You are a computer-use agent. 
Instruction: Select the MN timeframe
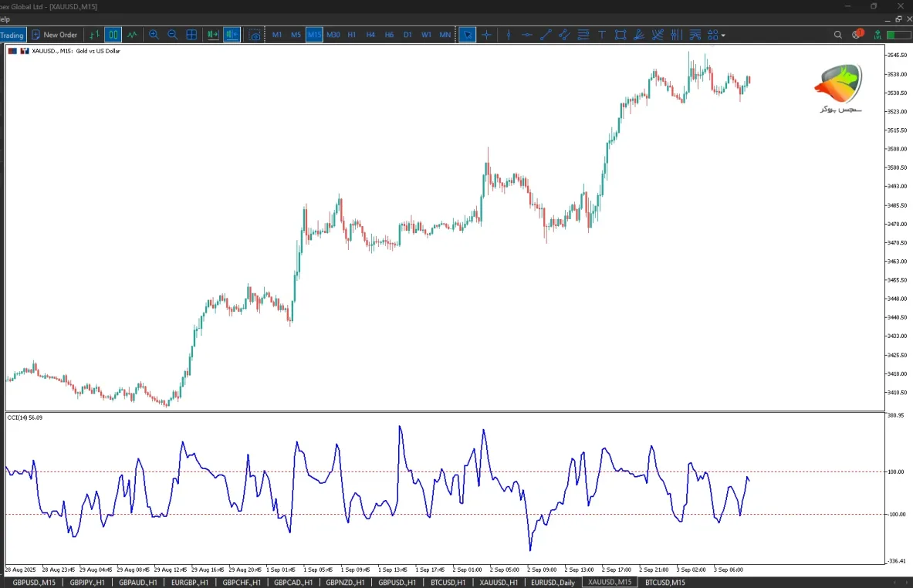pyautogui.click(x=445, y=35)
